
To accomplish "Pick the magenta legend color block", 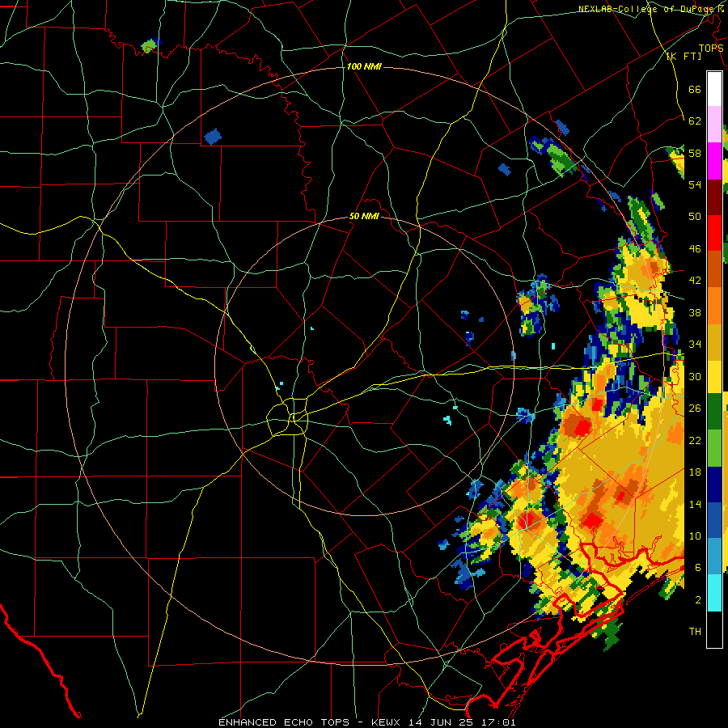I will click(714, 161).
